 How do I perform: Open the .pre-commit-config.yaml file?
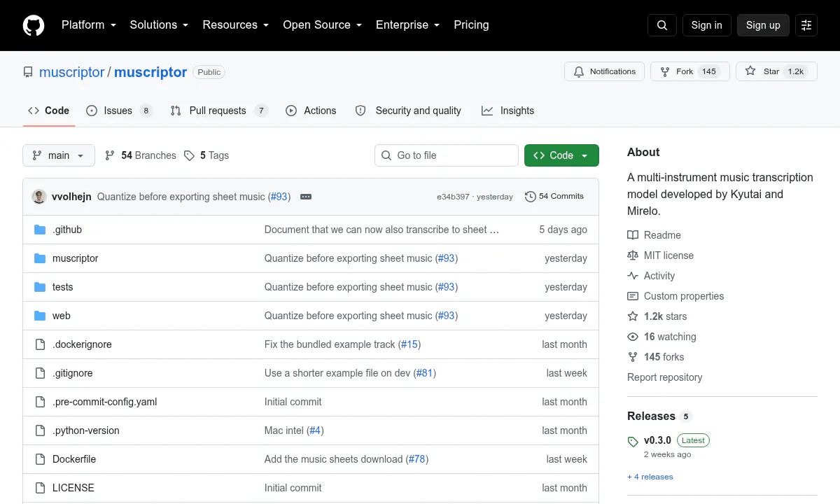click(105, 402)
